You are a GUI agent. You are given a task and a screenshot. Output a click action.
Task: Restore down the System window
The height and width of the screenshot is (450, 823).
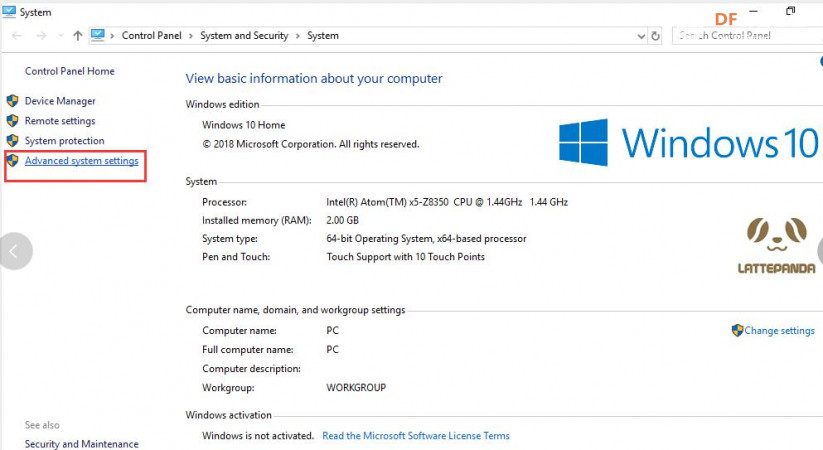790,11
